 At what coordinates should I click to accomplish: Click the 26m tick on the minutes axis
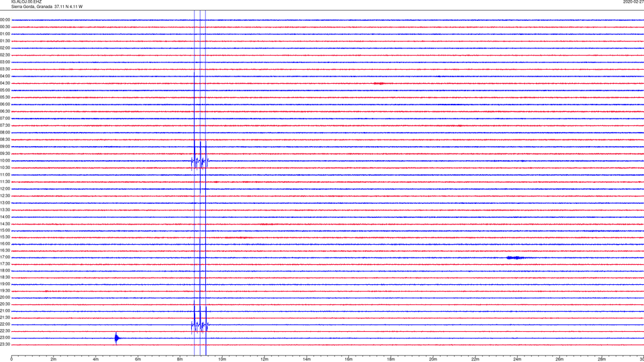(x=559, y=359)
